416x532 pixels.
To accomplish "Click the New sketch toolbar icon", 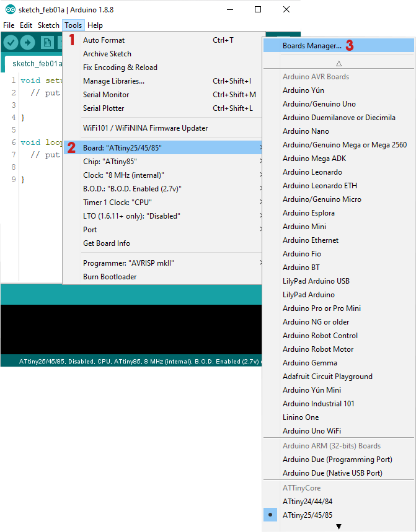I will [x=47, y=43].
